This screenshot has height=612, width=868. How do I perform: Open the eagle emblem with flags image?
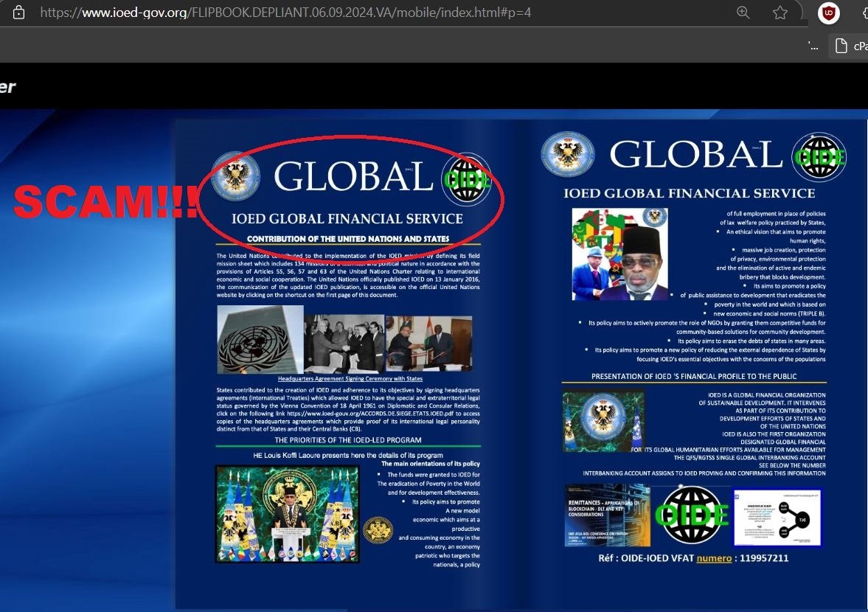coord(603,421)
